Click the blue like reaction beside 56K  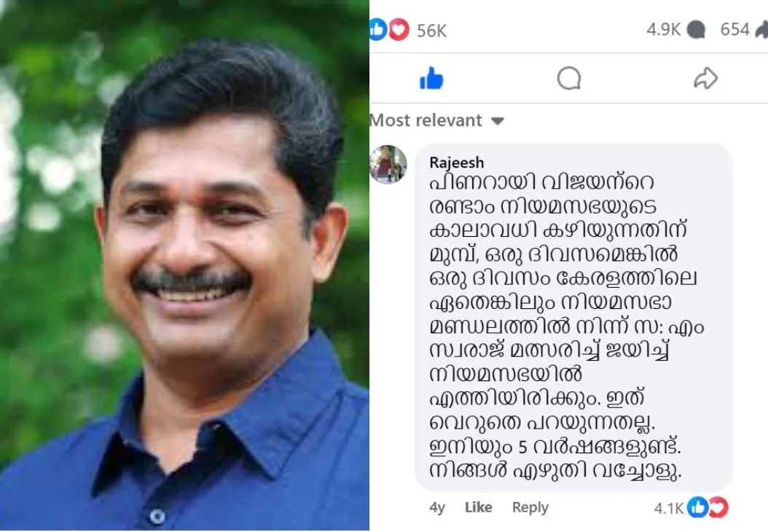(x=377, y=29)
